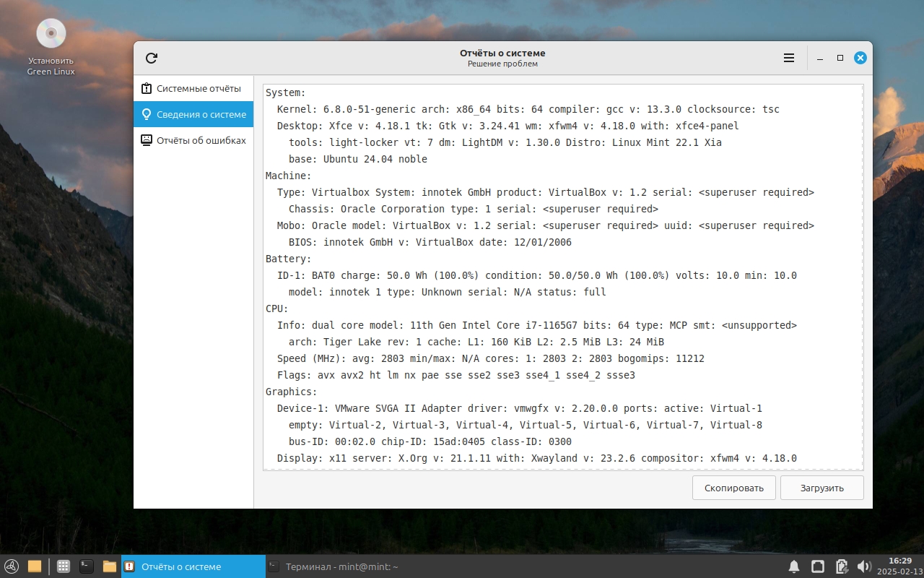Click the 'base: Ubuntu 24.04 noble' line

tap(358, 159)
